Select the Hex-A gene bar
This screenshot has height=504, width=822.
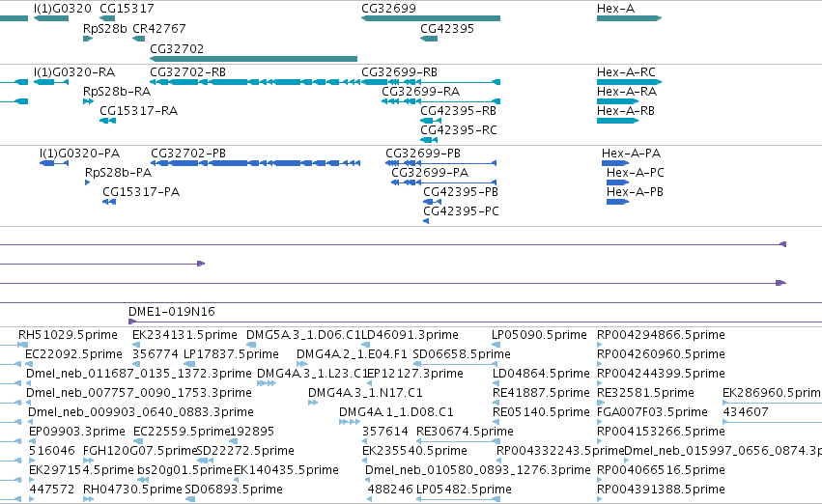click(x=630, y=18)
